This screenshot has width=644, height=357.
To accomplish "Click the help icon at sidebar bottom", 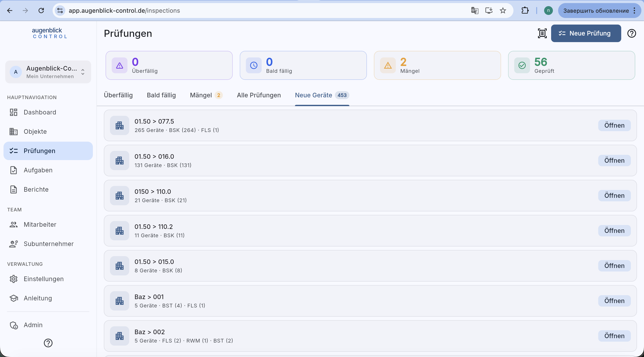I will (48, 343).
